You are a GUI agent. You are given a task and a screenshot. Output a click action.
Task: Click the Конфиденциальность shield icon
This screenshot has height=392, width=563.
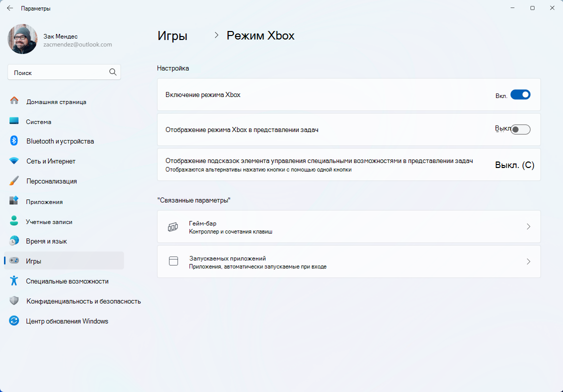(x=14, y=300)
